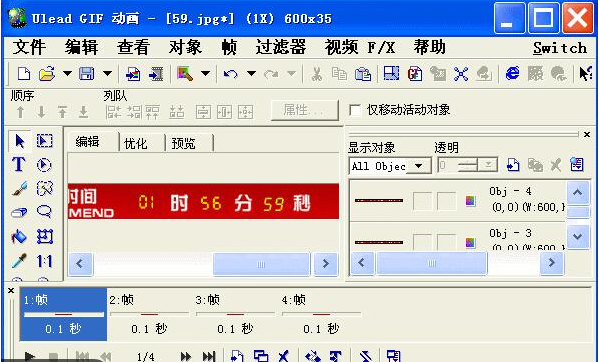This screenshot has width=600, height=362.
Task: Open the 帮助 menu
Action: tap(429, 47)
